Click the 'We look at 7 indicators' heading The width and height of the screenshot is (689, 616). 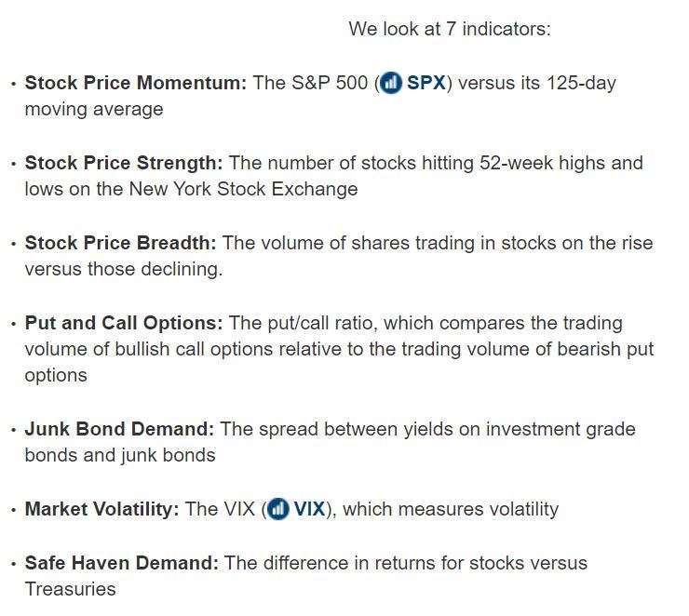450,29
